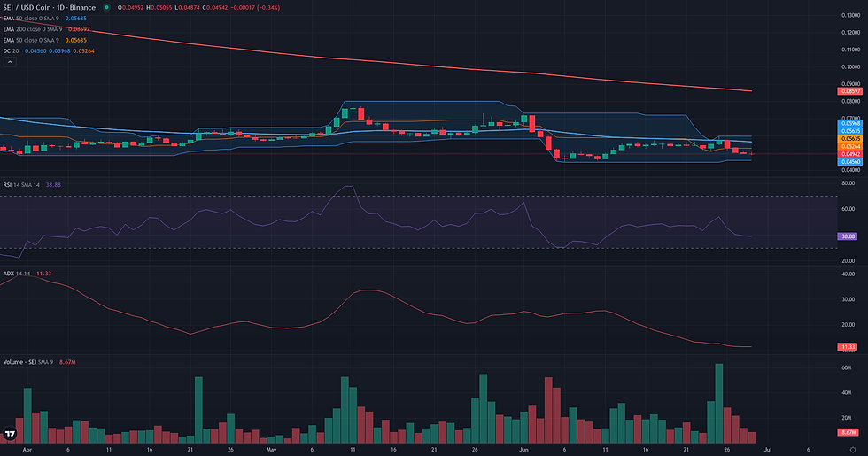
Task: Click the 11.33 ADX value label on the axis
Action: tap(848, 347)
